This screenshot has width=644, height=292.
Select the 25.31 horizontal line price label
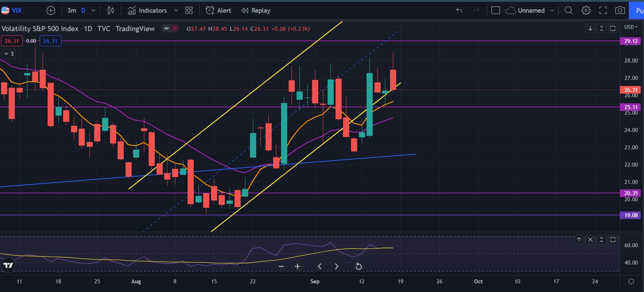click(x=631, y=107)
